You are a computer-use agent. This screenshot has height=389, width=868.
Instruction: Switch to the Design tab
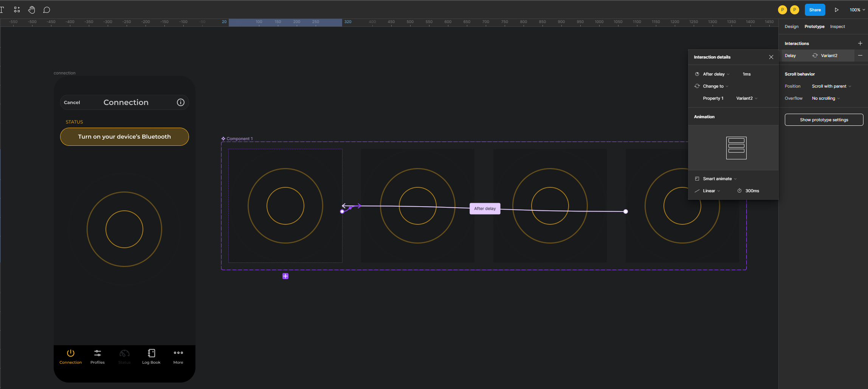point(792,26)
